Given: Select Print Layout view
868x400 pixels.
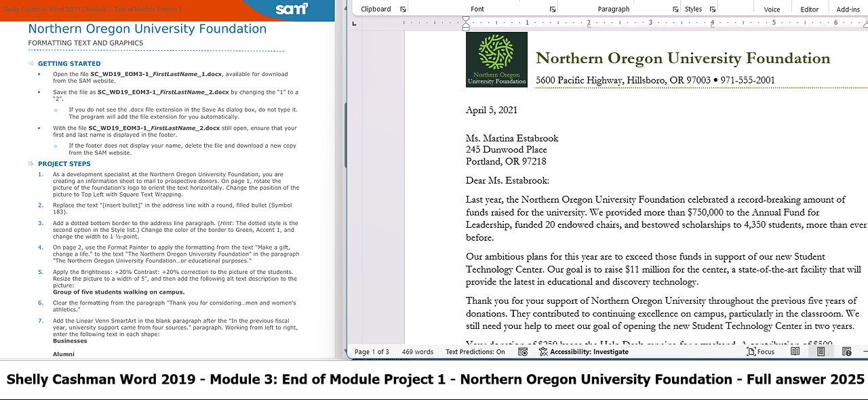Looking at the screenshot, I should [x=821, y=352].
